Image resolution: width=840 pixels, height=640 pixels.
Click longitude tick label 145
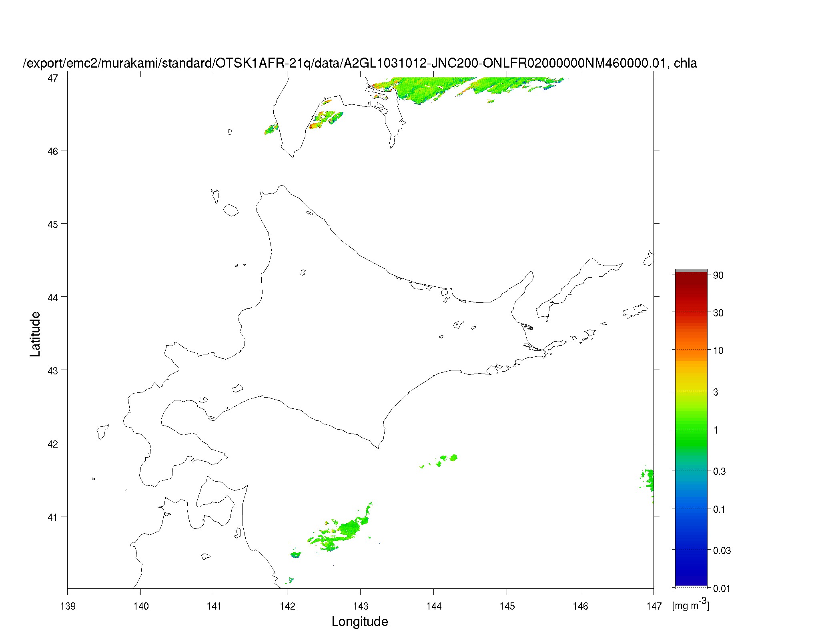(x=507, y=606)
